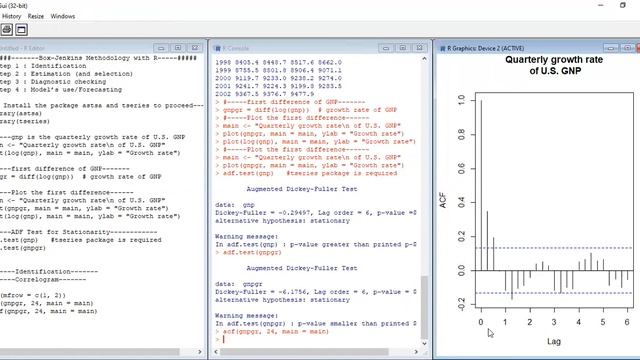Screen dimensions: 640x360
Task: Click 'acf(gnpgr, 24, main = main)' in console
Action: [276, 331]
